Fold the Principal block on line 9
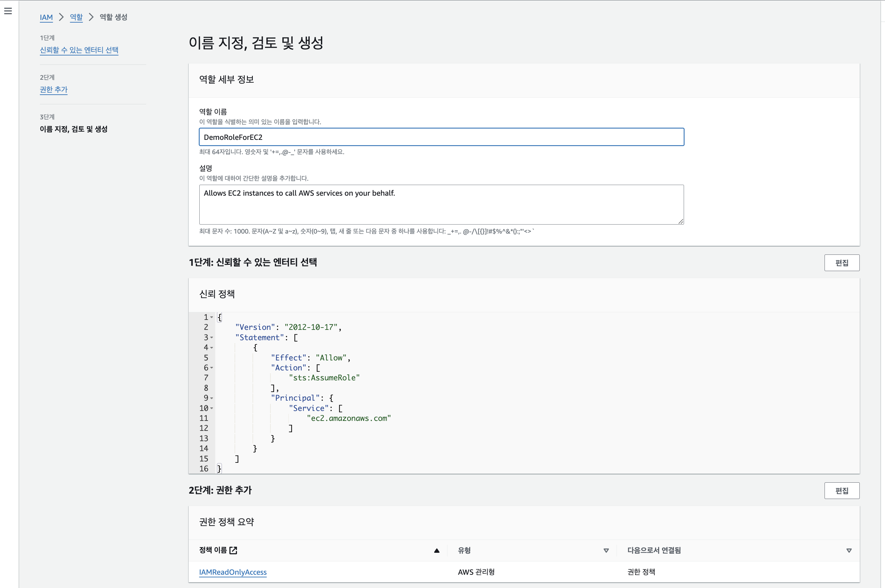This screenshot has width=885, height=588. [x=212, y=398]
